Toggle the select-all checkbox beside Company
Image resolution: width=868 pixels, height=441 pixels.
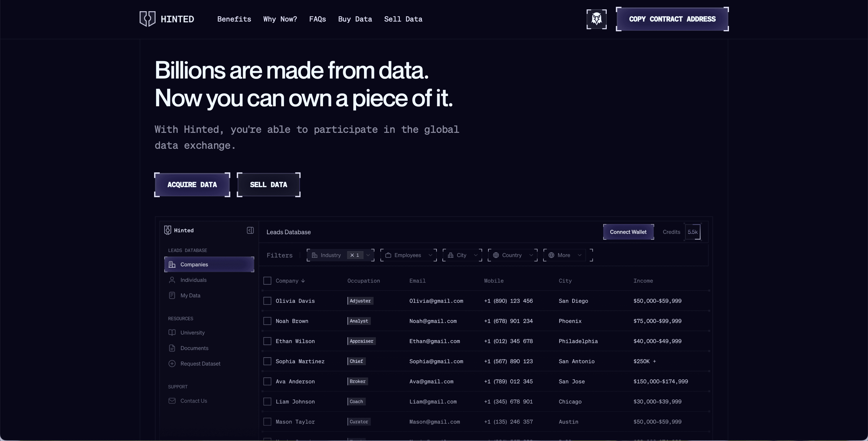tap(267, 281)
